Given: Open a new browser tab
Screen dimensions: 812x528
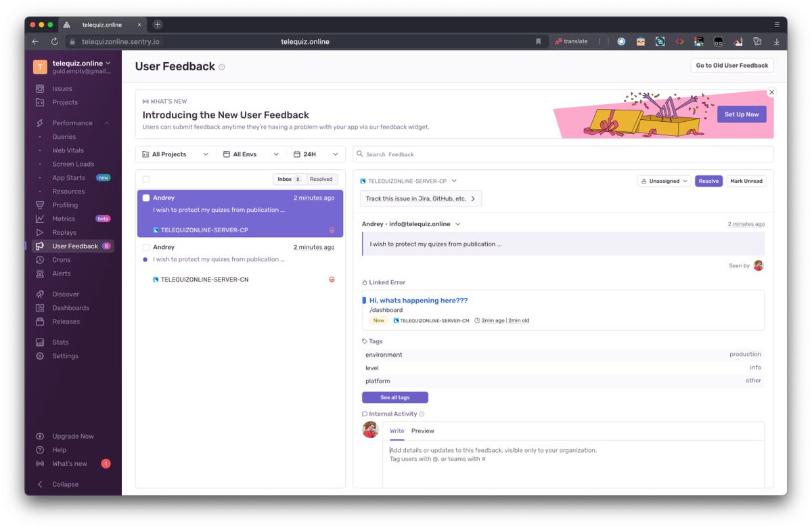Looking at the screenshot, I should pos(158,24).
